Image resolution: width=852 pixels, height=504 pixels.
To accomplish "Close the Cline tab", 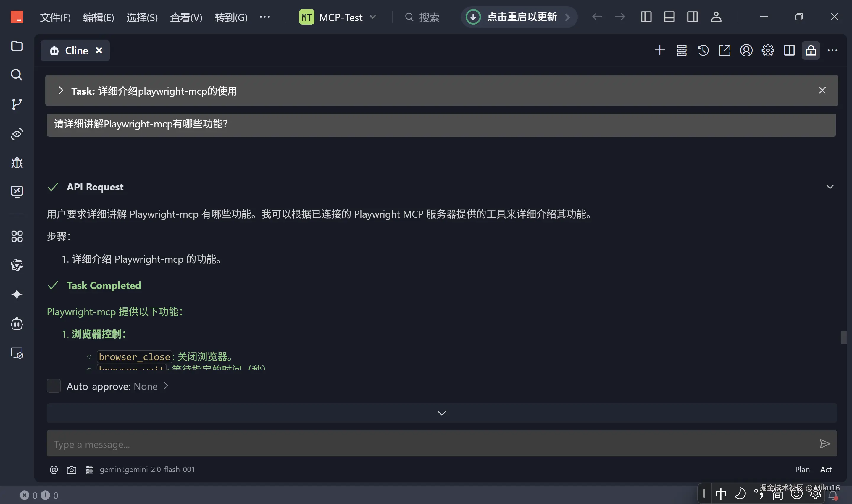I will point(99,50).
